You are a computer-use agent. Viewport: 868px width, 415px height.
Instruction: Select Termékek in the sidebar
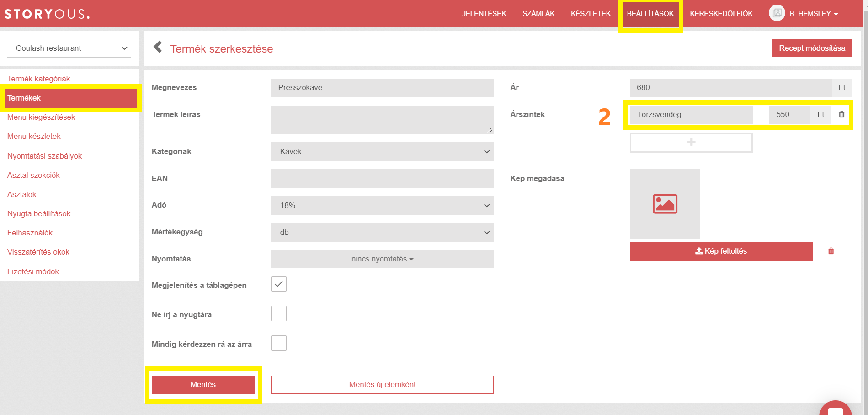coord(71,98)
